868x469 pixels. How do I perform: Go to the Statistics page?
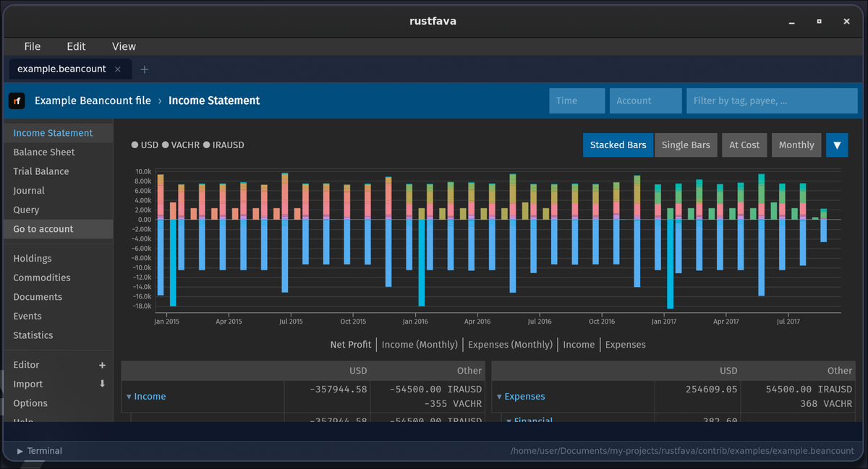[x=33, y=335]
